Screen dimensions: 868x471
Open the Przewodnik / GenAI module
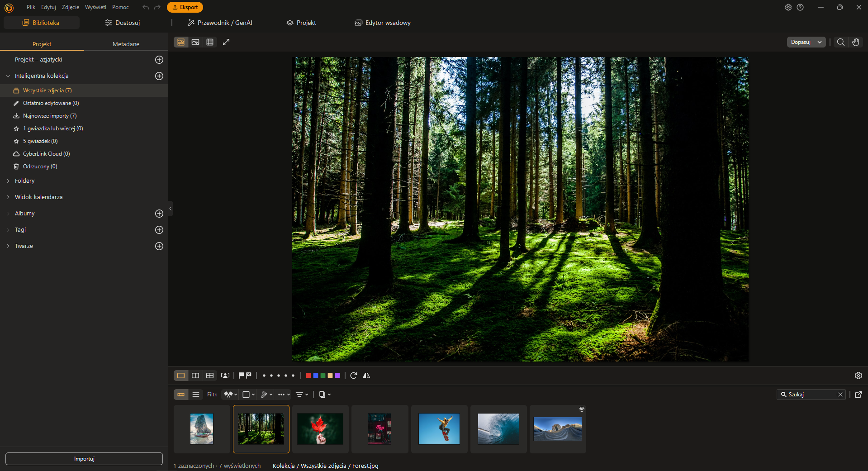tap(220, 23)
